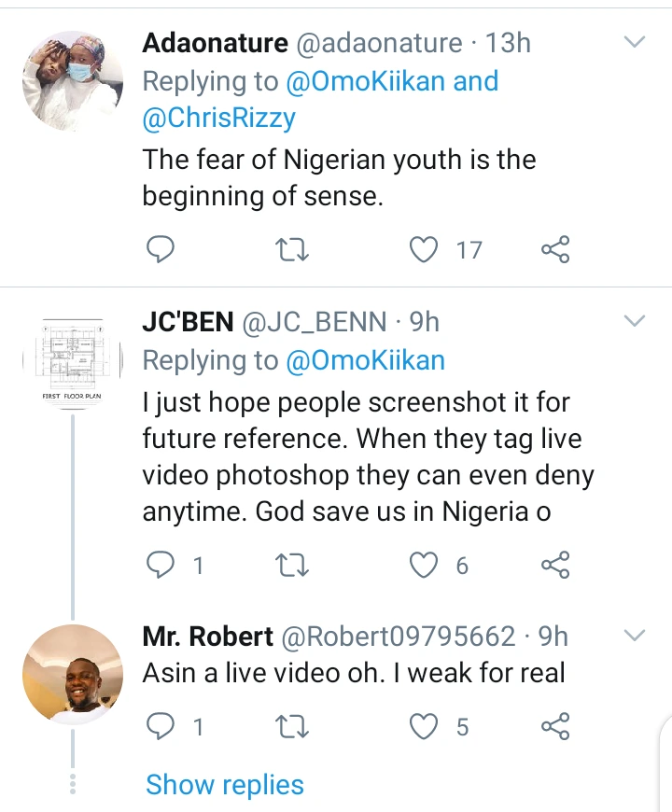The image size is (672, 812).
Task: Open options chevron on JC'BEN's tweet
Action: [635, 321]
